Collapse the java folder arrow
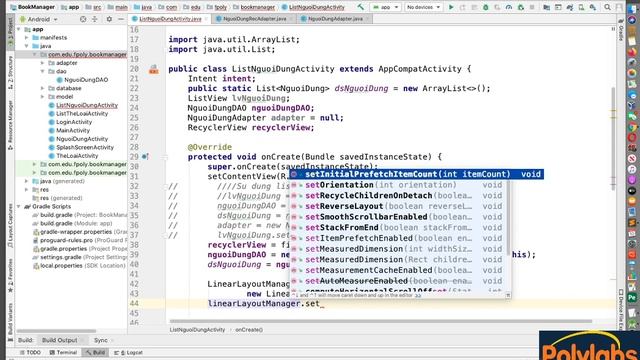Viewport: 640px width, 360px height. point(27,46)
